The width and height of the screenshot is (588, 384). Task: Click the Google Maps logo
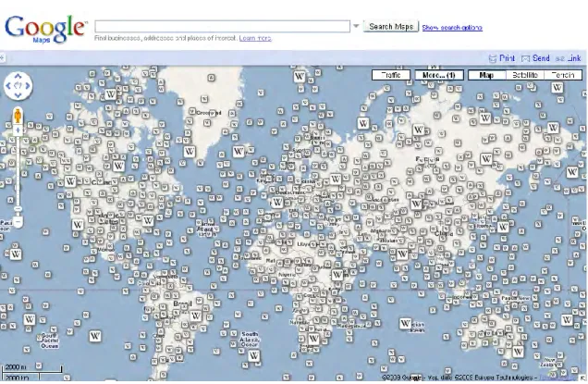coord(45,29)
